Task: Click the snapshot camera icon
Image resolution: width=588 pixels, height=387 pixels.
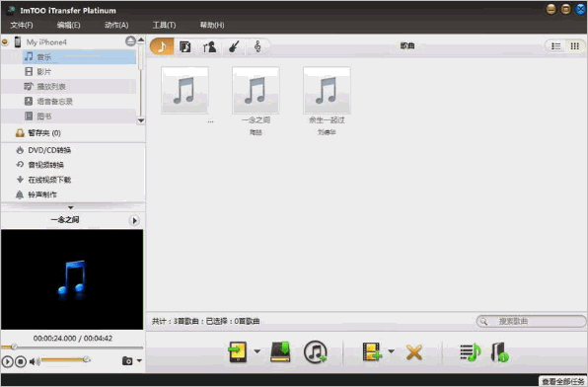Action: point(127,361)
